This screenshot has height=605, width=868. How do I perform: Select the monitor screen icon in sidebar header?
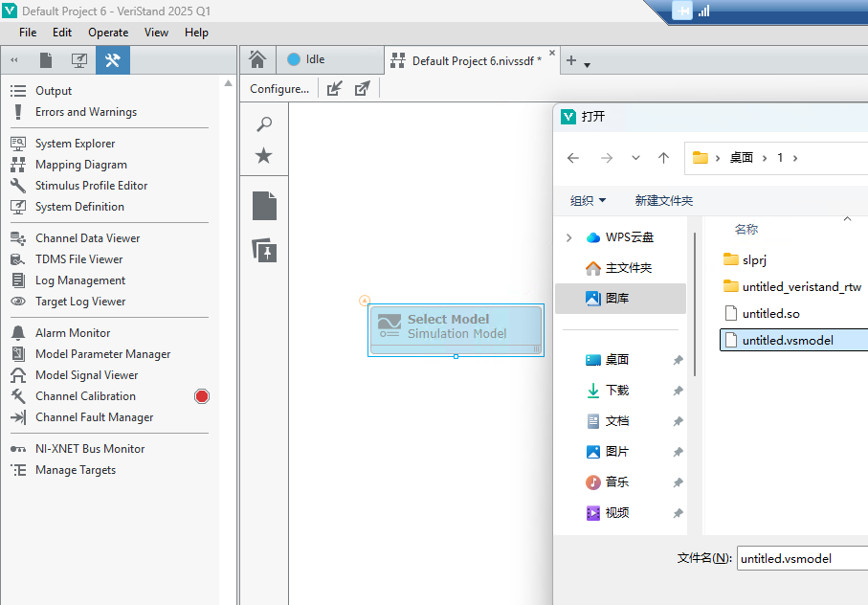pos(79,60)
